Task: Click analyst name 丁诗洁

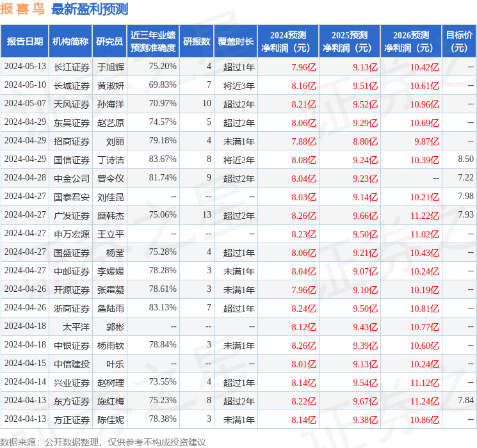Action: 111,159
